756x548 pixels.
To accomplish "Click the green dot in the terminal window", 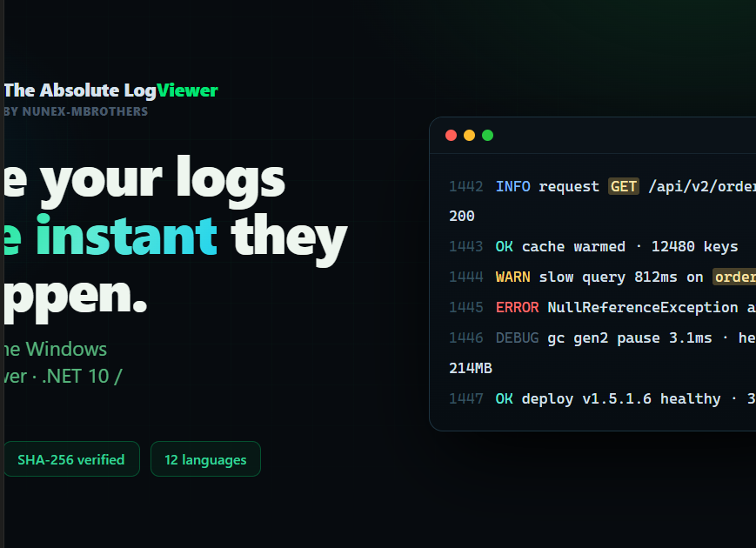I will [x=488, y=136].
